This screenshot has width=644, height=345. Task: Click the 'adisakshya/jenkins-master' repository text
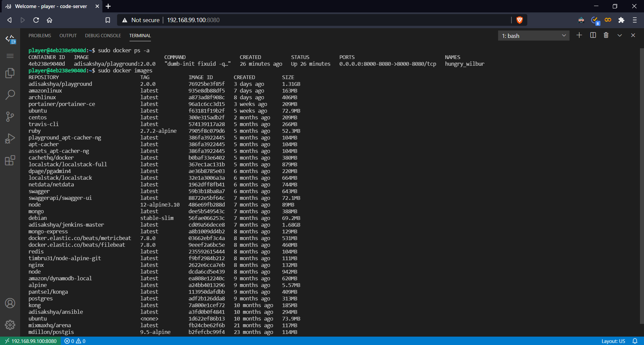pyautogui.click(x=66, y=225)
